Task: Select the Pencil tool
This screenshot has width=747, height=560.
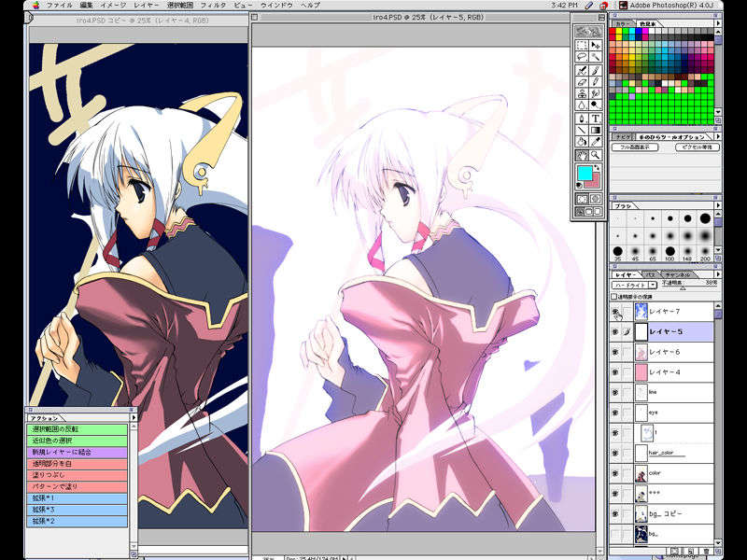Action: tap(596, 82)
